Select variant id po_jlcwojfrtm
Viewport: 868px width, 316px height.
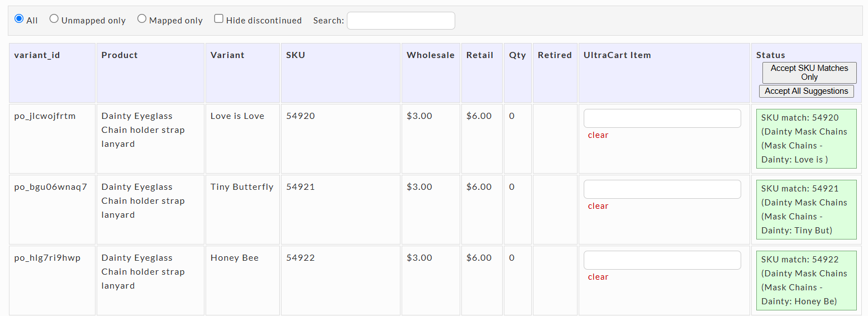click(x=45, y=116)
